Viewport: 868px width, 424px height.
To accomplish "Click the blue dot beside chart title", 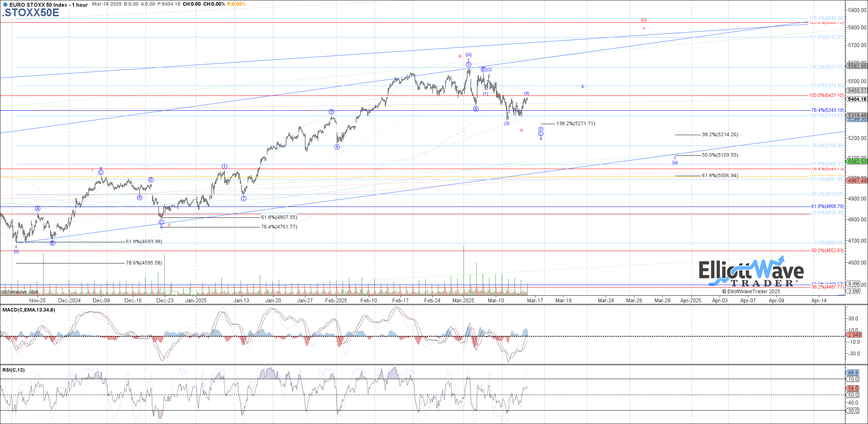I will [5, 5].
